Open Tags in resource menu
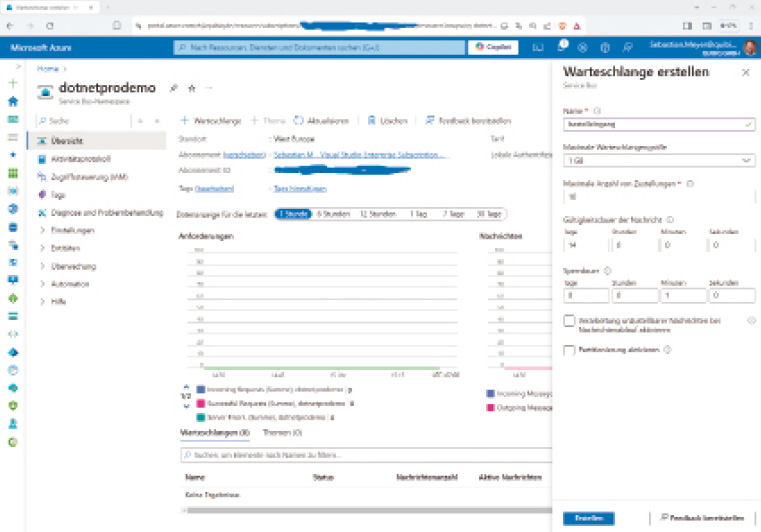 58,195
